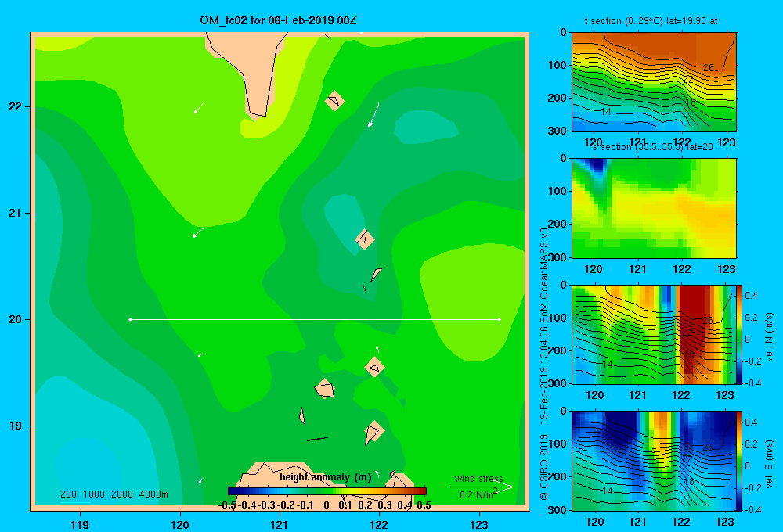Viewport: 783px width, 532px height.
Task: Click the depth legend '200 1000 2000 4000m'
Action: (x=114, y=494)
